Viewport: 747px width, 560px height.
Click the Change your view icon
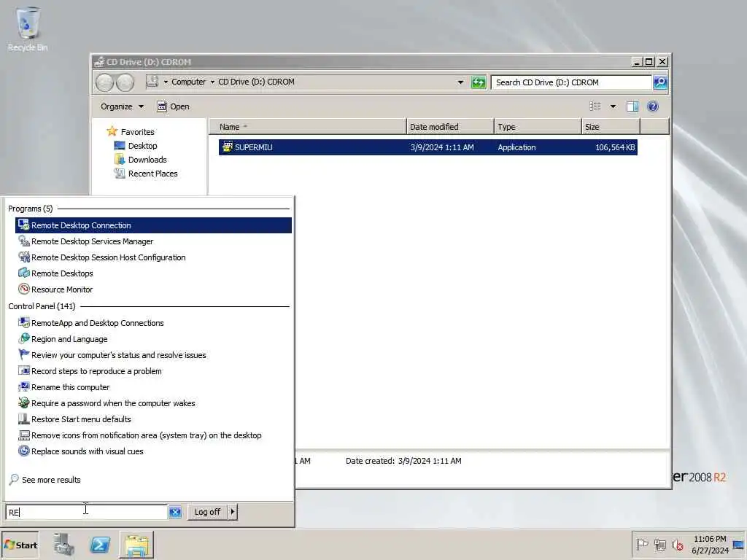[x=595, y=106]
